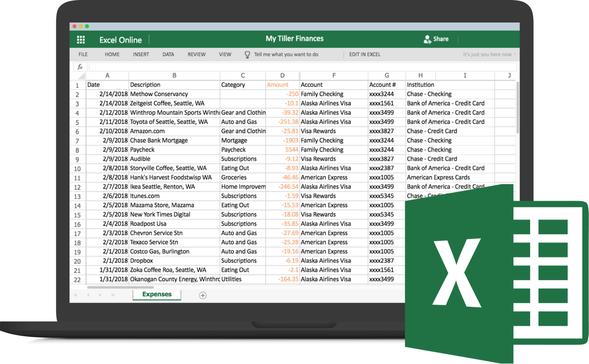Screen dimensions: 589x364
Task: Select row 22 header
Action: 78,280
